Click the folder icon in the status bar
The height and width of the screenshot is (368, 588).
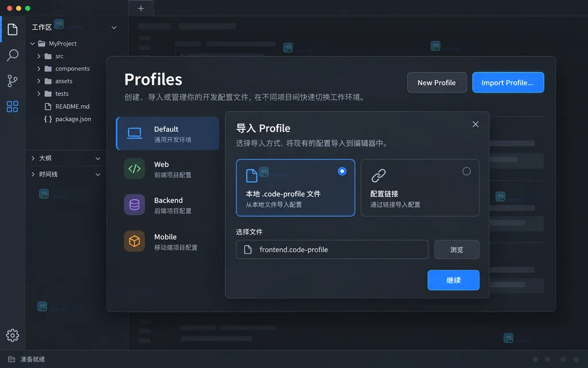11,359
